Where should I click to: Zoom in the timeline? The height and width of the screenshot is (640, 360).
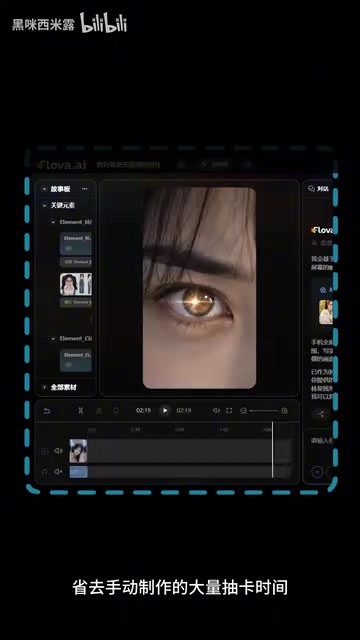[x=284, y=411]
